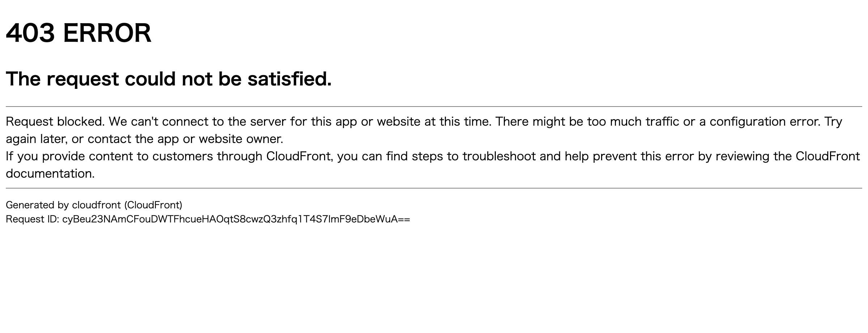Click 'troubleshoot' word in the paragraph
The image size is (868, 333).
[499, 156]
